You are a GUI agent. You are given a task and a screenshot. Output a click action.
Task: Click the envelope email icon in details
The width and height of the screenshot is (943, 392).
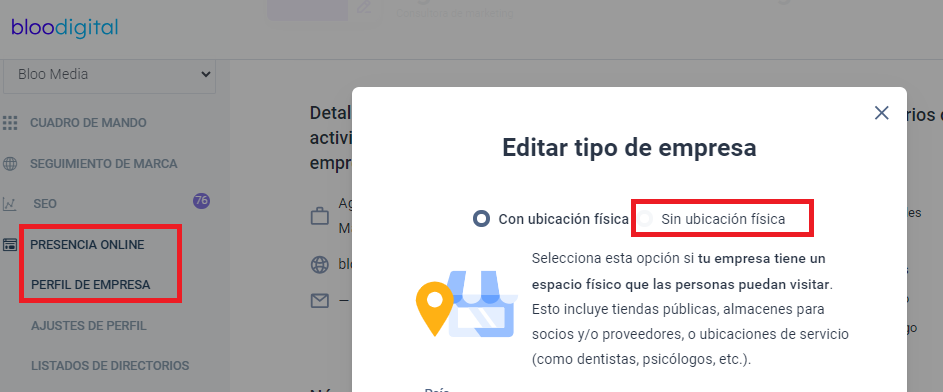coord(319,301)
